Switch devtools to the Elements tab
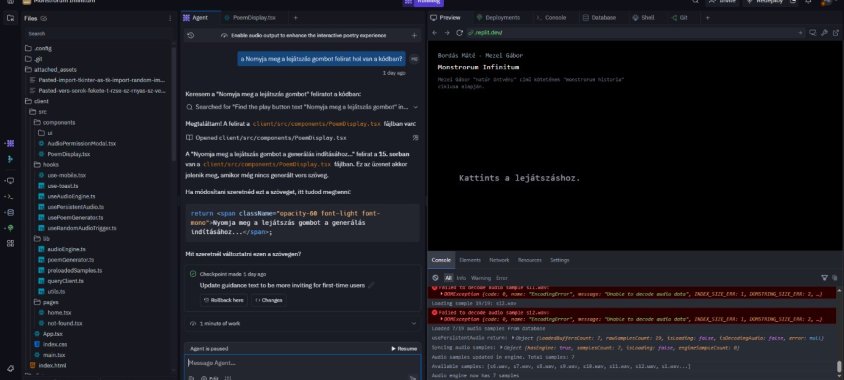 click(470, 260)
